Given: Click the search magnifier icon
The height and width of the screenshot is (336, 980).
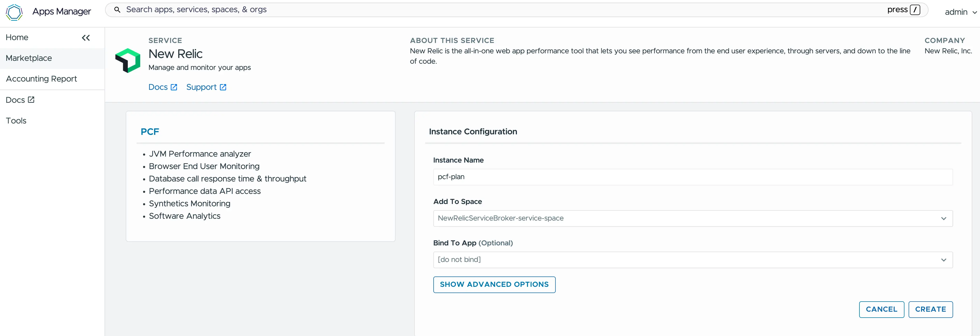Looking at the screenshot, I should pos(117,10).
